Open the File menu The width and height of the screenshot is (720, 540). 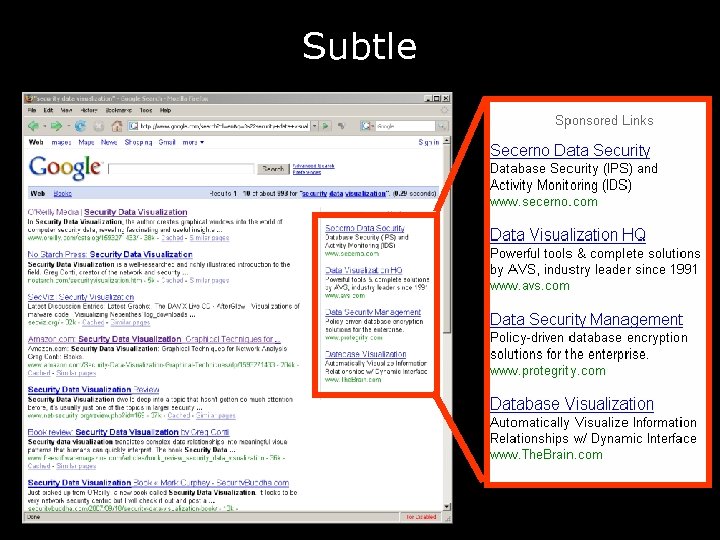[32, 110]
